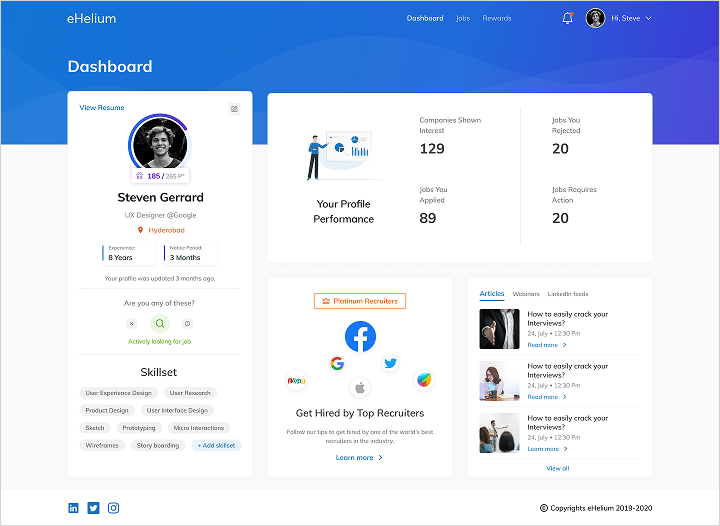Image resolution: width=720 pixels, height=526 pixels.
Task: Click the chevron after the first Read more
Action: pyautogui.click(x=565, y=345)
